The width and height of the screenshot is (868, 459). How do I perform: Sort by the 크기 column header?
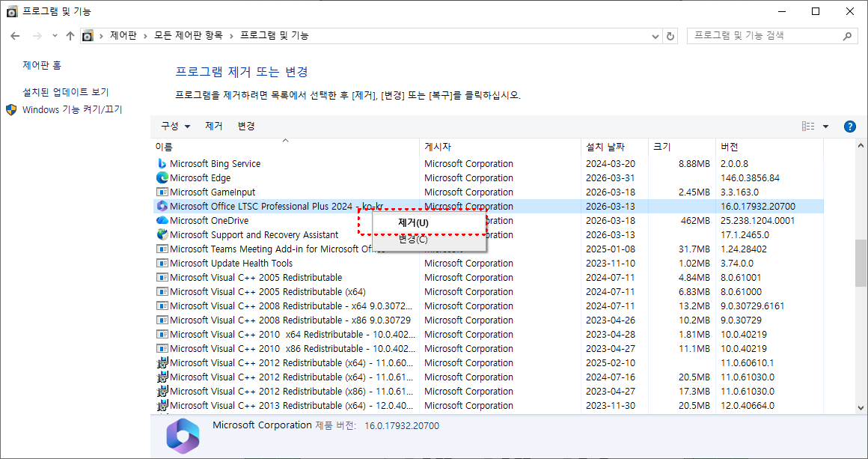682,148
